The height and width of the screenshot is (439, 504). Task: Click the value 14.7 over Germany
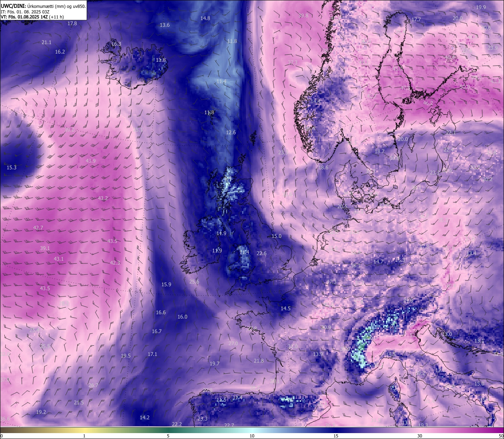[x=378, y=262]
